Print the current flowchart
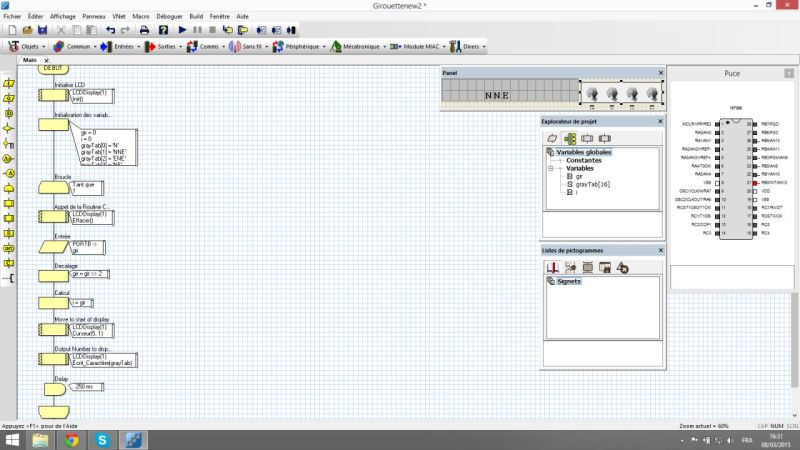Image resolution: width=800 pixels, height=450 pixels. point(144,31)
